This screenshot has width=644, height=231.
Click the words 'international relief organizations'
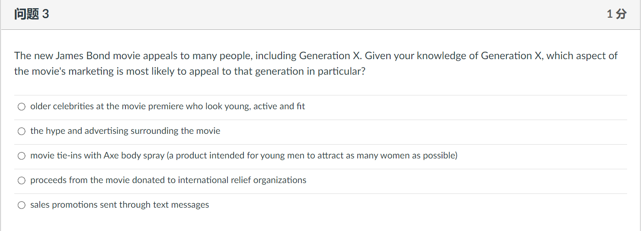click(x=242, y=180)
